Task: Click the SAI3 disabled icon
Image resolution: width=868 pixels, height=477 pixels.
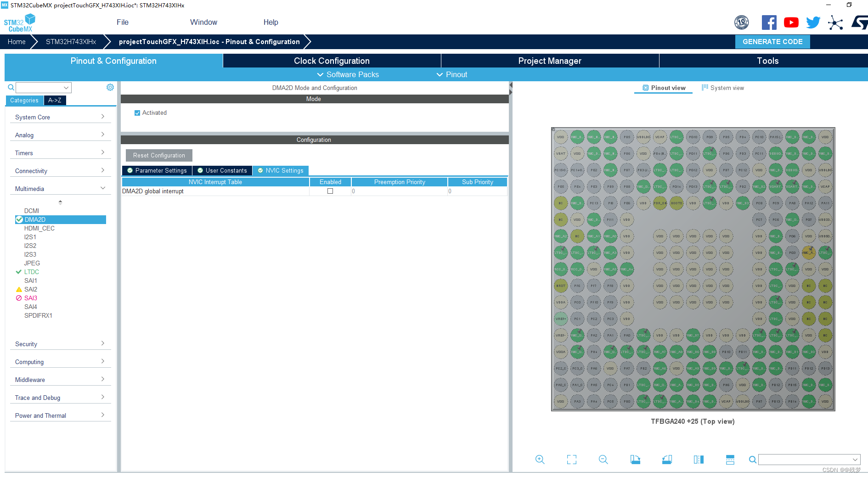Action: coord(19,298)
